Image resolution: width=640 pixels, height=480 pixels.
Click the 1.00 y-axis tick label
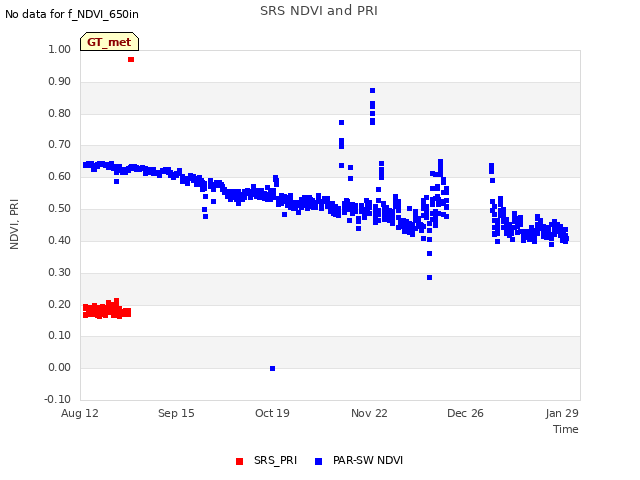[x=60, y=49]
